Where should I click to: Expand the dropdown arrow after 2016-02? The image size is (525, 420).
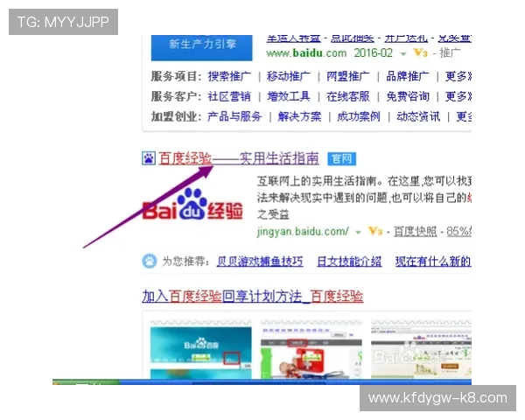tap(403, 53)
